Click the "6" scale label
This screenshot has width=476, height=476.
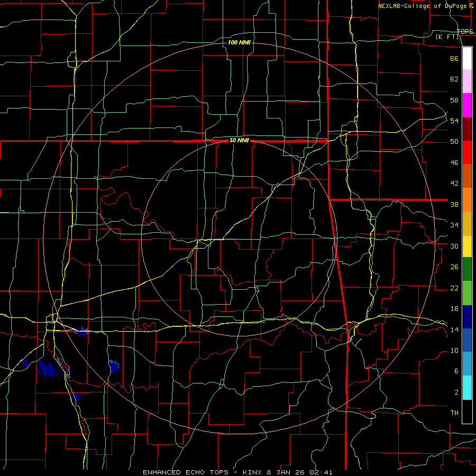point(456,371)
